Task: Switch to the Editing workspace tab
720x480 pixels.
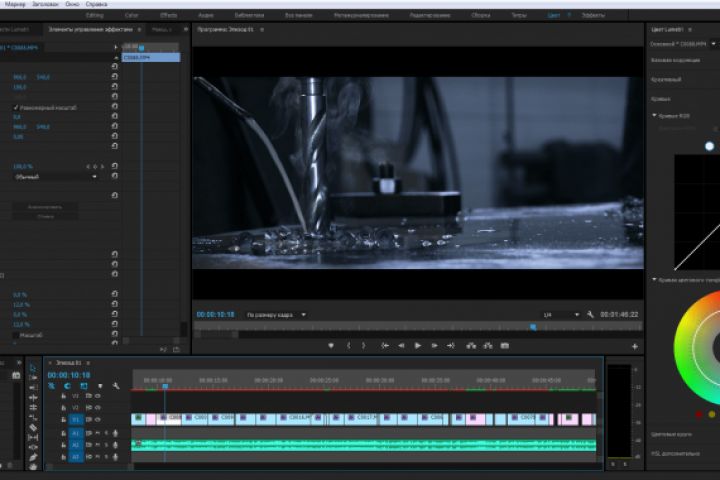Action: [x=94, y=16]
